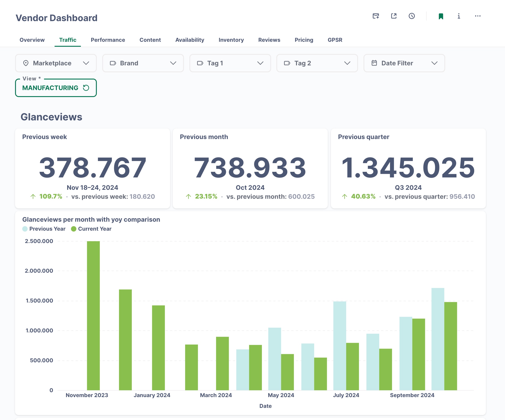Click the May 2024 x-axis label
The width and height of the screenshot is (505, 420).
click(281, 395)
